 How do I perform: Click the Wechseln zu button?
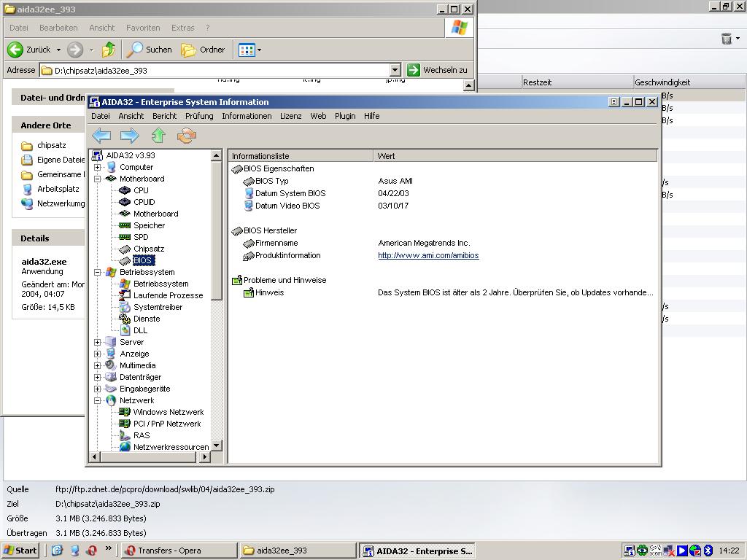437,70
